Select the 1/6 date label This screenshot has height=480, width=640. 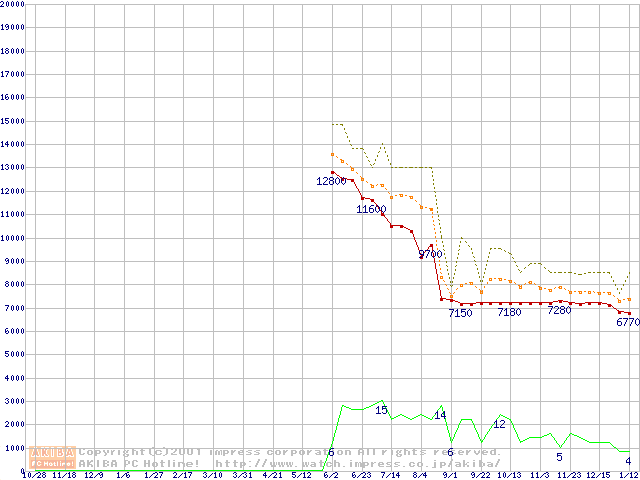[124, 476]
